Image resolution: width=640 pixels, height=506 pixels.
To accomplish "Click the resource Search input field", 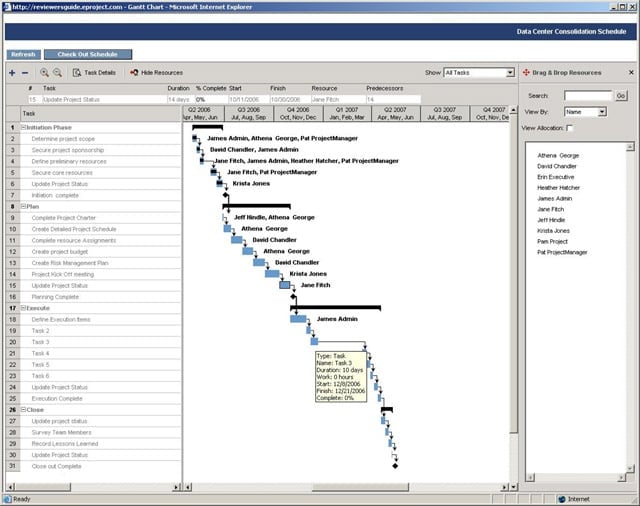I will 588,96.
